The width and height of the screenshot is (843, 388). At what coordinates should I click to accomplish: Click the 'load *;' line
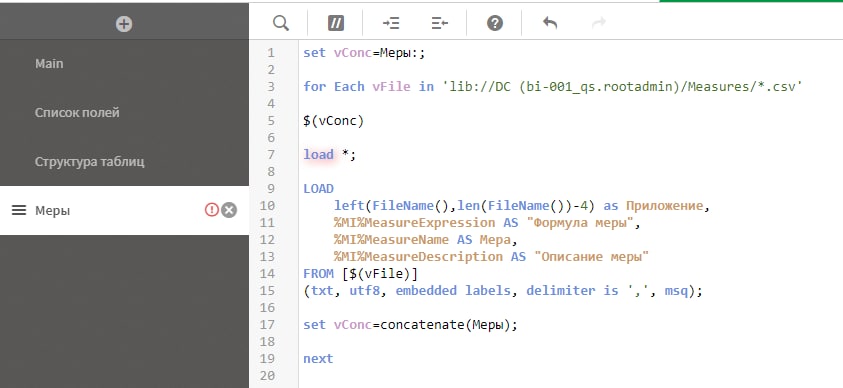(330, 155)
